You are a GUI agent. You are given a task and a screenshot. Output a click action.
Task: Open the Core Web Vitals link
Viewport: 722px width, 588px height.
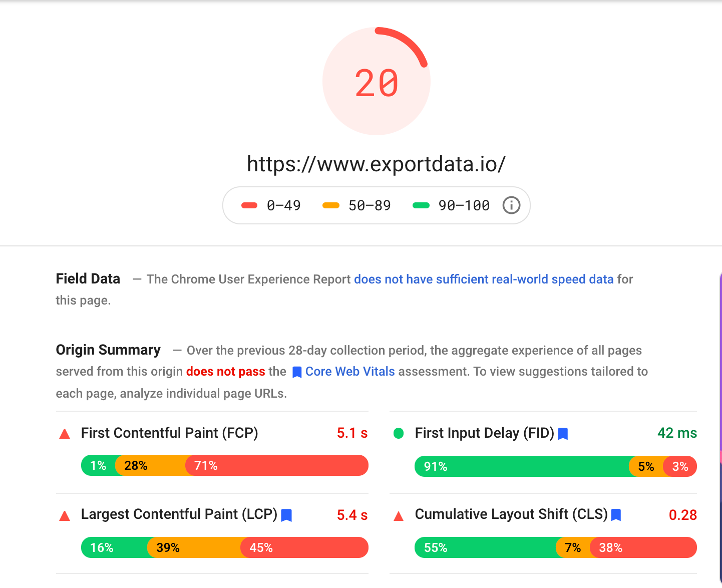(x=350, y=371)
